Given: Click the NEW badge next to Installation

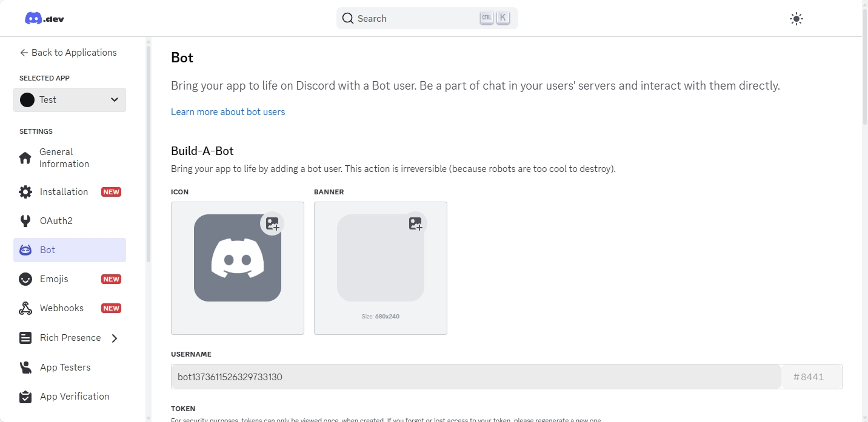Looking at the screenshot, I should [111, 192].
